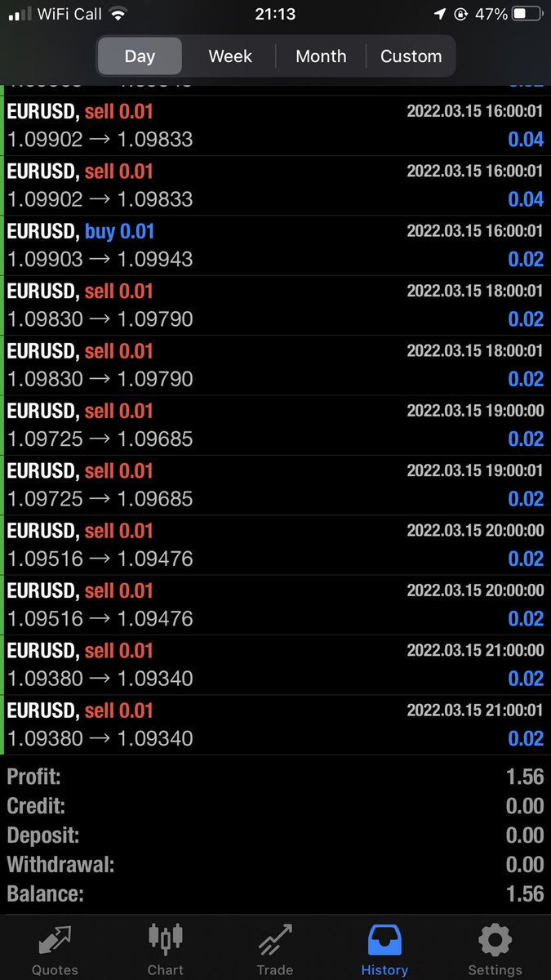The height and width of the screenshot is (980, 551).
Task: Tap the Credit value 0.00
Action: [525, 806]
